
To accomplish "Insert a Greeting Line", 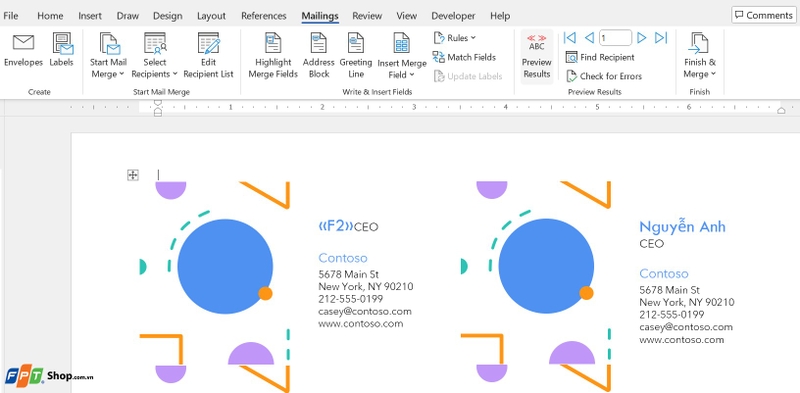I will click(x=356, y=56).
